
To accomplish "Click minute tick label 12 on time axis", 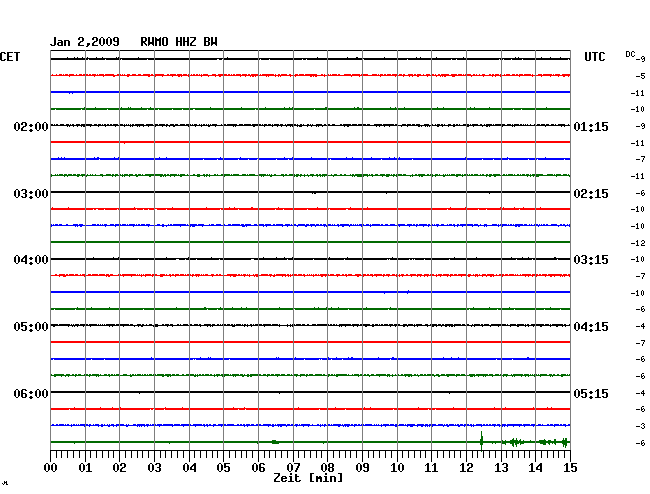I will [x=466, y=468].
